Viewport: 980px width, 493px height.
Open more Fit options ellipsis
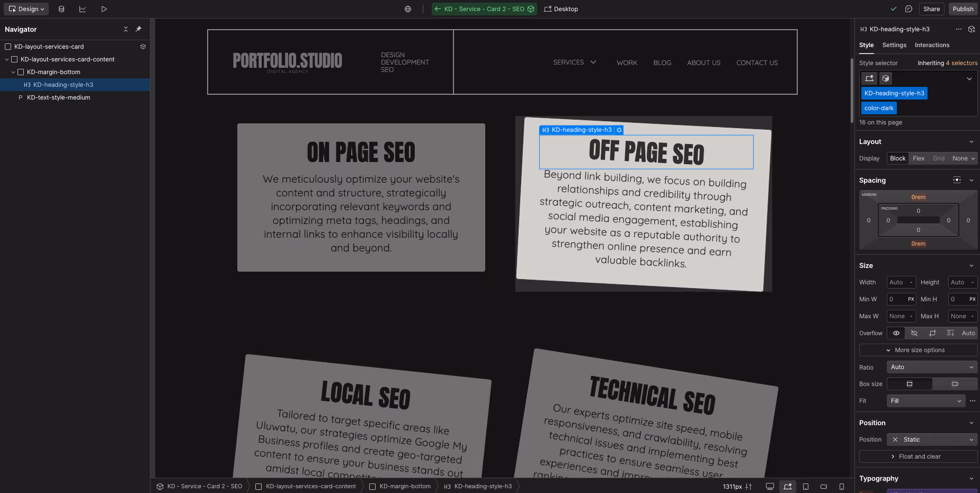973,401
